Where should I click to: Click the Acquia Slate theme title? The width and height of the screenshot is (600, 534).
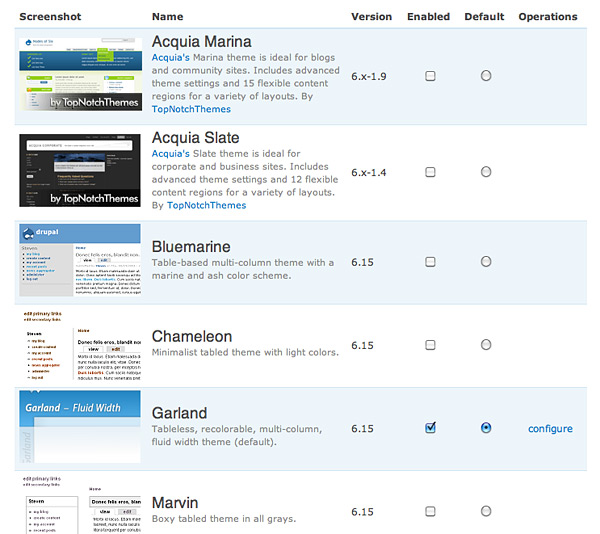coord(195,138)
